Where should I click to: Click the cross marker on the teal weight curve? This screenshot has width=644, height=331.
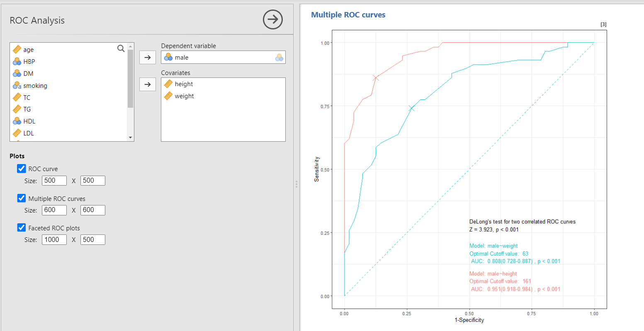point(411,108)
